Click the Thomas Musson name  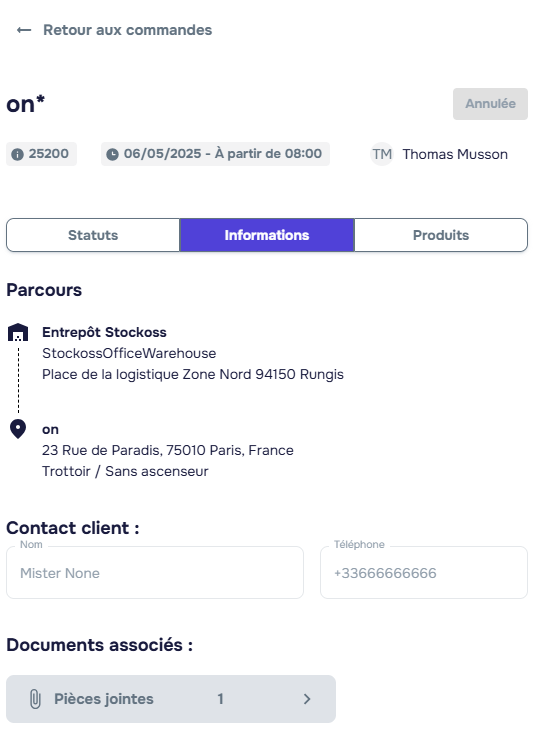point(455,154)
